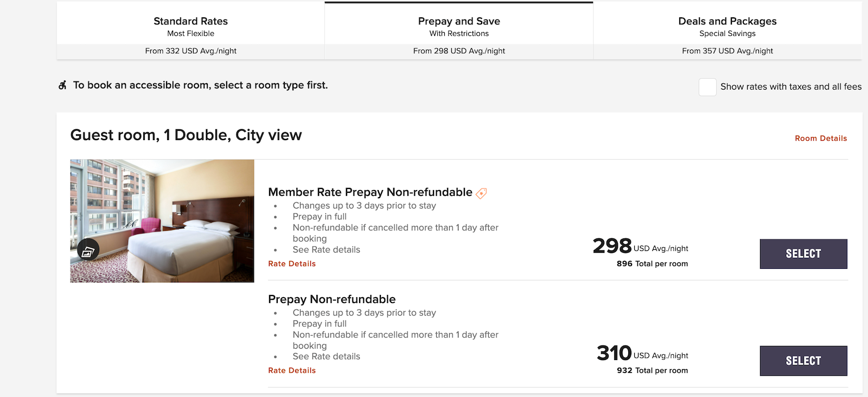Click the 298 USD average nightly price
Image resolution: width=868 pixels, height=397 pixels.
tap(612, 246)
